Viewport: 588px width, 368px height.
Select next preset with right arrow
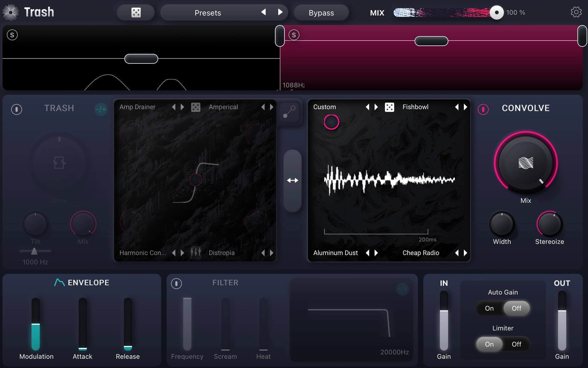280,12
